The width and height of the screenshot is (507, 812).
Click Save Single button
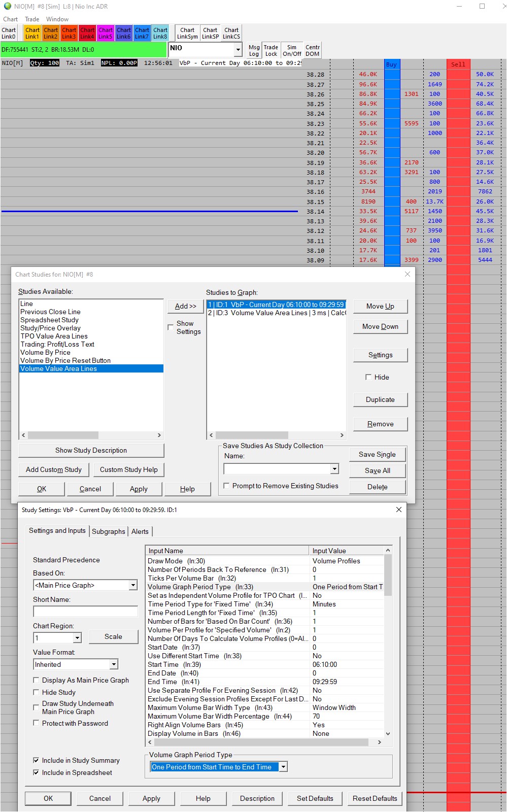[377, 454]
